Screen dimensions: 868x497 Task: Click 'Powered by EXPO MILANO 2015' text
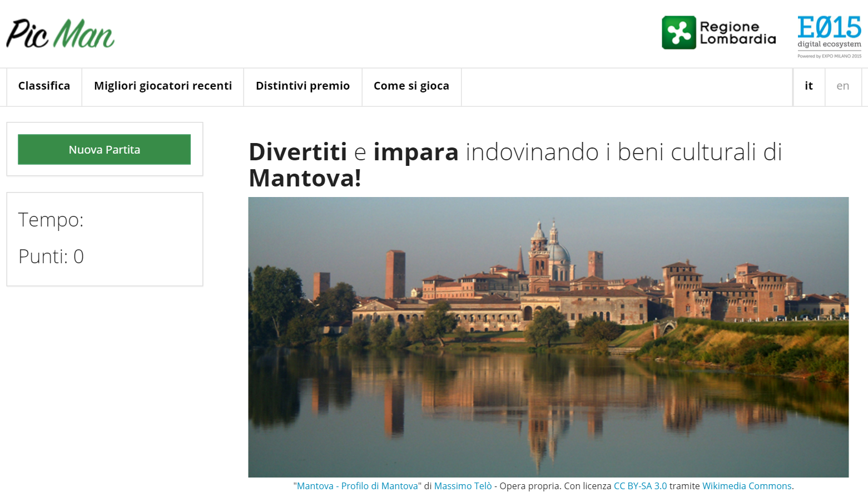(829, 56)
